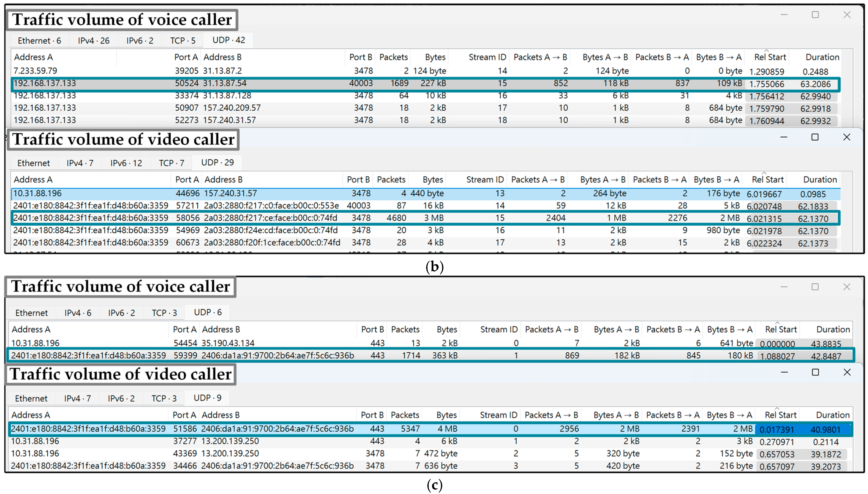Maximize the bottom video caller window
The image size is (868, 494).
815,372
